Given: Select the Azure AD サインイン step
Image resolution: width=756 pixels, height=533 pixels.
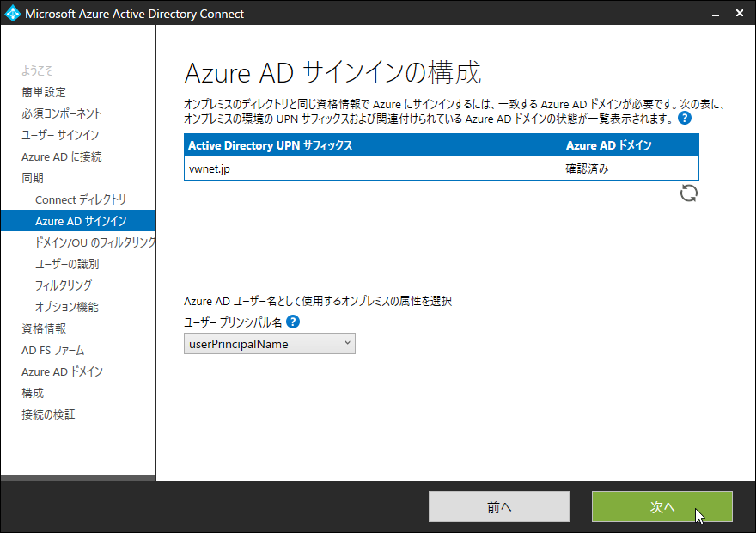Looking at the screenshot, I should click(78, 221).
